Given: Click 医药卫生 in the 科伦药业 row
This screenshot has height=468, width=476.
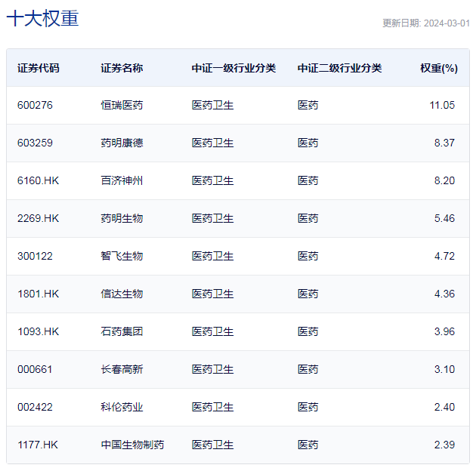Looking at the screenshot, I should pyautogui.click(x=212, y=407).
